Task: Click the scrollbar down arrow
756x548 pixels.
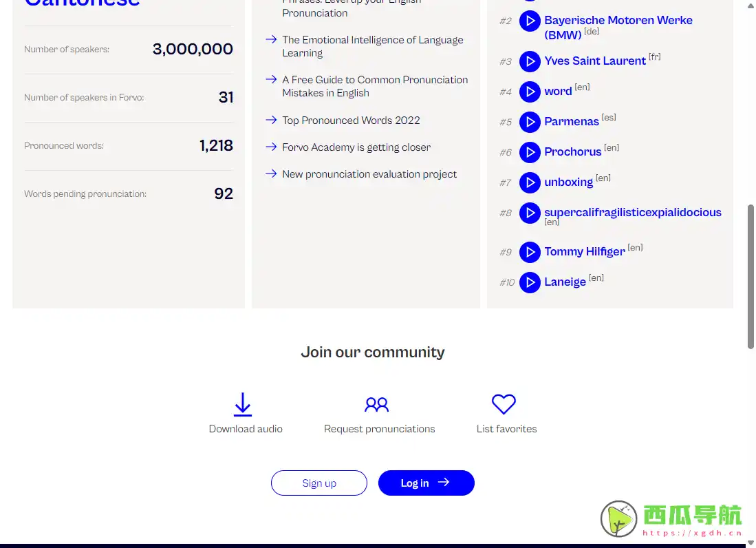Action: [x=750, y=542]
